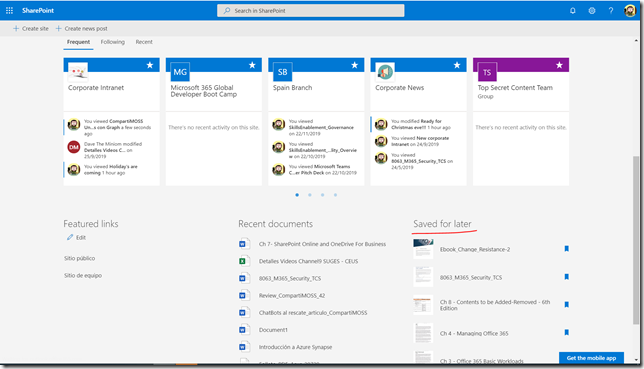Open Spain Branch site title
The image size is (644, 369).
tap(292, 88)
